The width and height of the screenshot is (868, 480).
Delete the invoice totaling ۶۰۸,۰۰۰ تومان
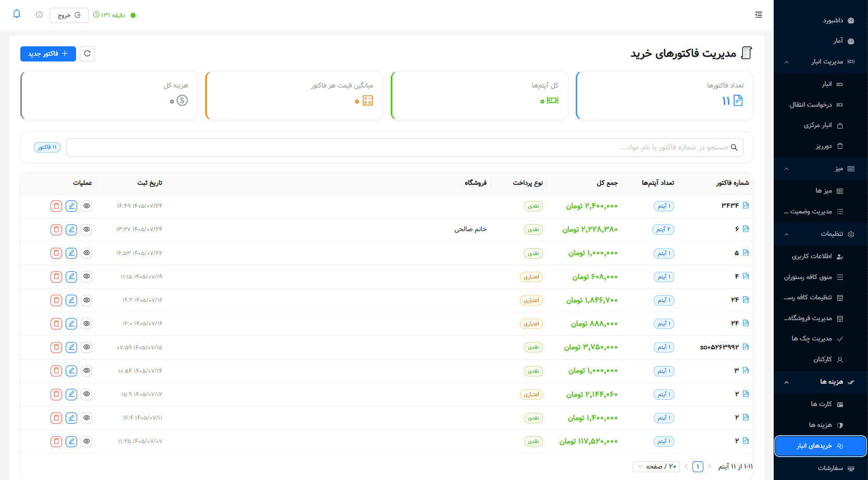coord(56,276)
